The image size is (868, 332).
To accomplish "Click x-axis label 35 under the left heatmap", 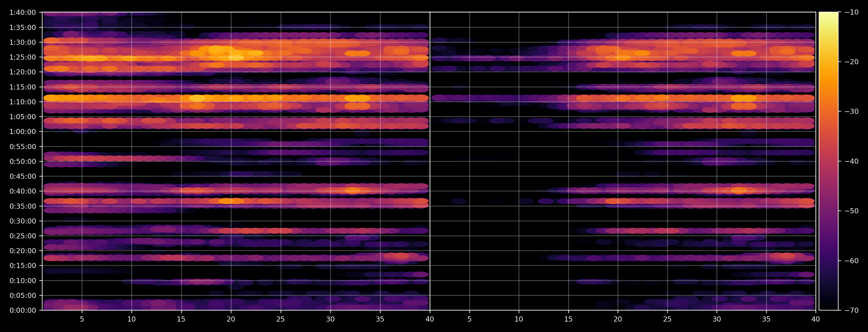I will [380, 319].
